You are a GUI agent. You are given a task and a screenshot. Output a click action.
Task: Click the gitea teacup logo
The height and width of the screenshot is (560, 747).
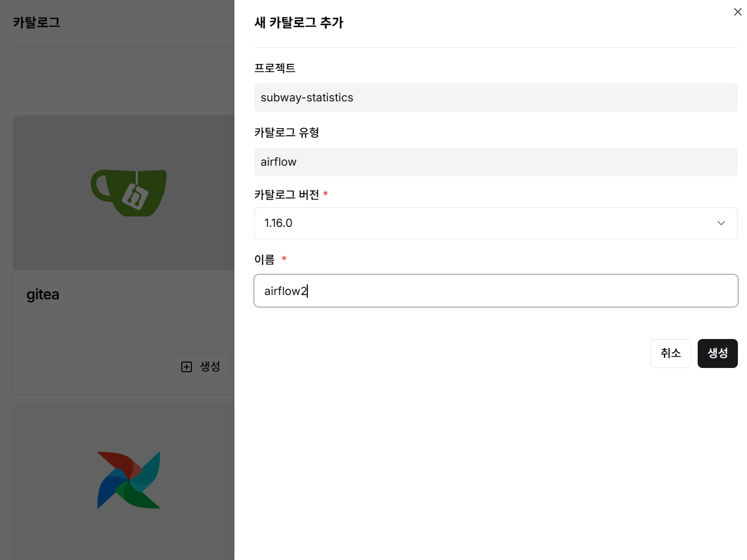tap(129, 193)
